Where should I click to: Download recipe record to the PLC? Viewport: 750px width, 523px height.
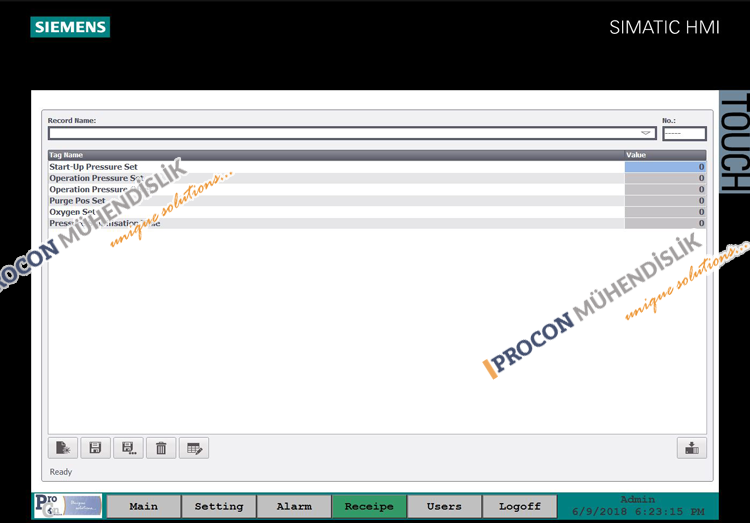[692, 448]
